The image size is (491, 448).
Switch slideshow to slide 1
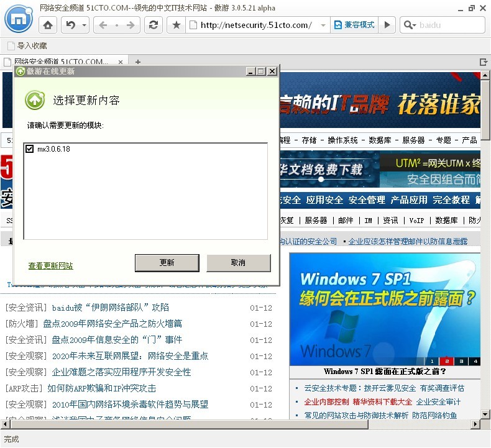432,361
